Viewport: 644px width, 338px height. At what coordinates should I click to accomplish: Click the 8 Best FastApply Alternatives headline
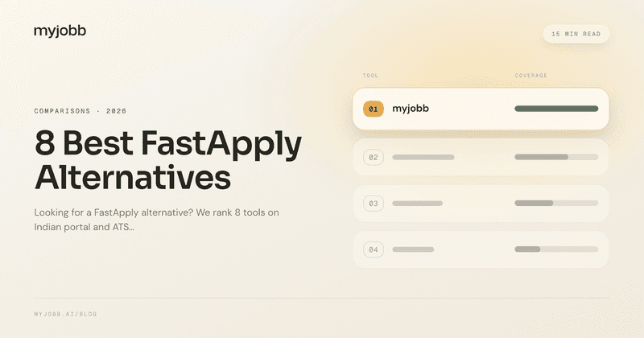[x=168, y=160]
